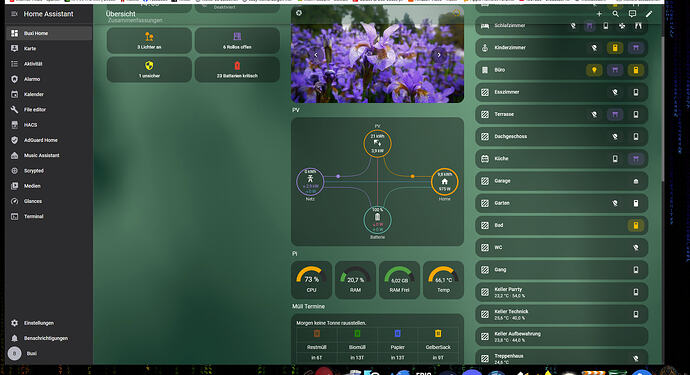Click the Home consumption node
This screenshot has width=690, height=375.
[x=444, y=181]
